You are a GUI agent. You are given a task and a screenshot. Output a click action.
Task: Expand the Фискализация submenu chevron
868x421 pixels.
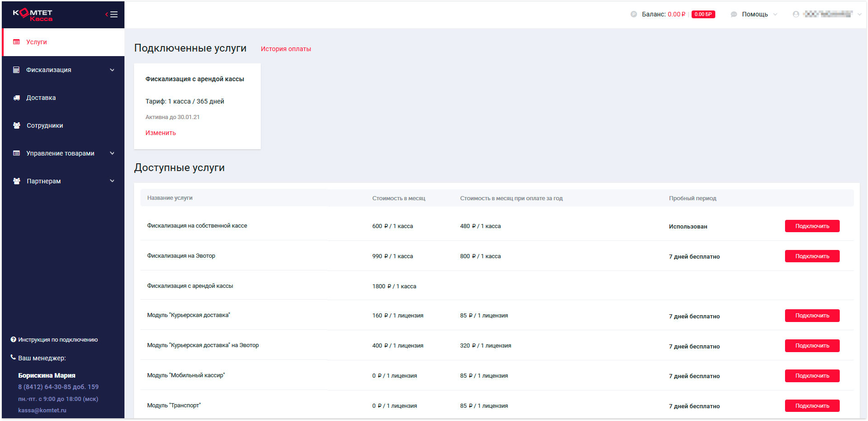(x=112, y=70)
